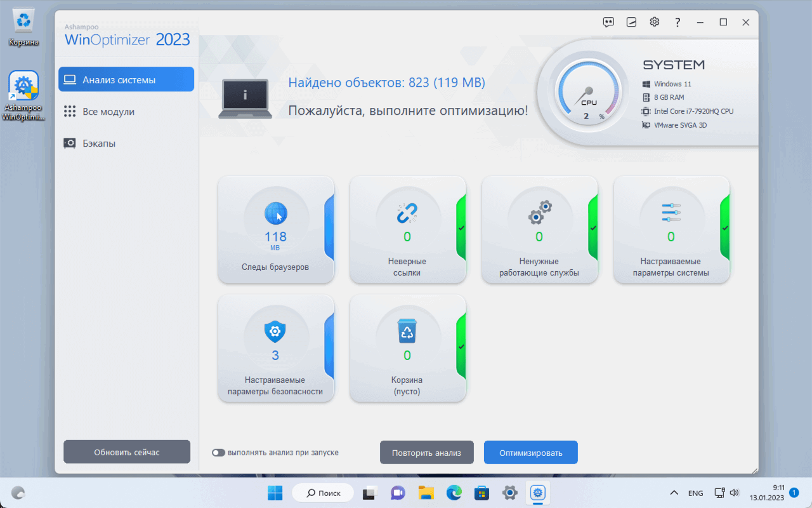Viewport: 812px width, 508px height.
Task: Click the "Windows 11" system entry
Action: point(672,84)
